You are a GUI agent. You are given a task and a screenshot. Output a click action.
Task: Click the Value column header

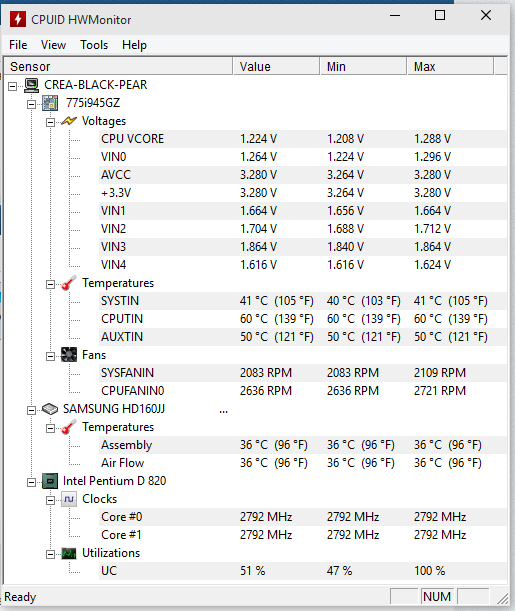pyautogui.click(x=276, y=67)
